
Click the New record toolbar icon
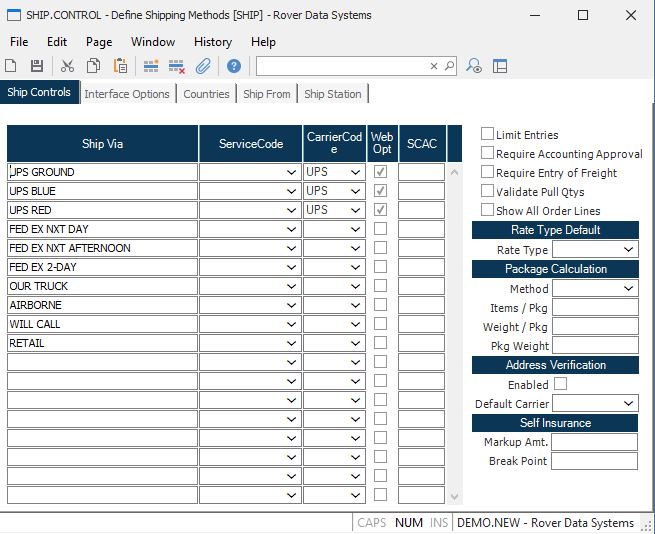[11, 66]
